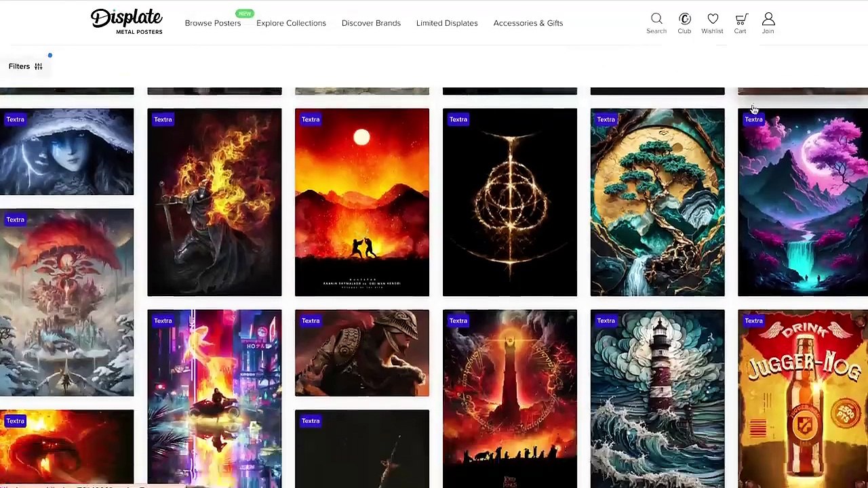Click the Club label in header
This screenshot has height=488, width=868.
click(684, 31)
